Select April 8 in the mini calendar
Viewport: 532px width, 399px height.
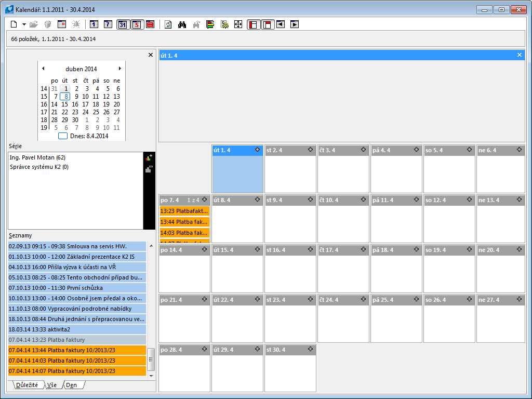[x=65, y=96]
